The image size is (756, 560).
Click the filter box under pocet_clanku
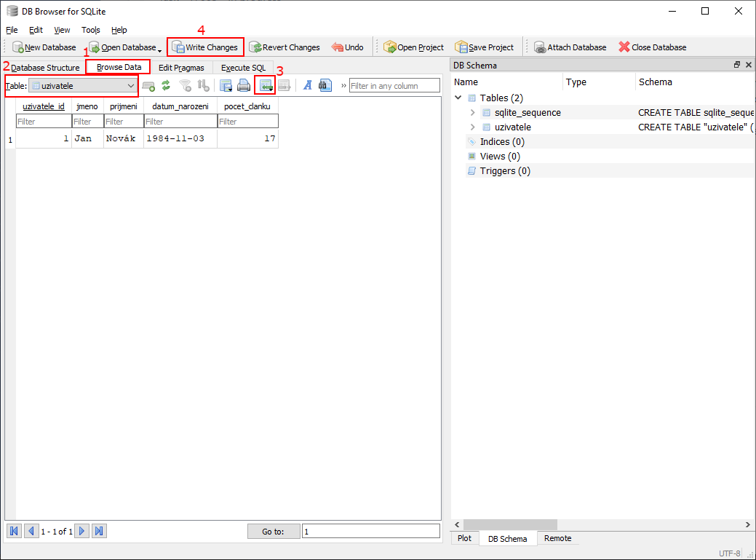point(248,122)
